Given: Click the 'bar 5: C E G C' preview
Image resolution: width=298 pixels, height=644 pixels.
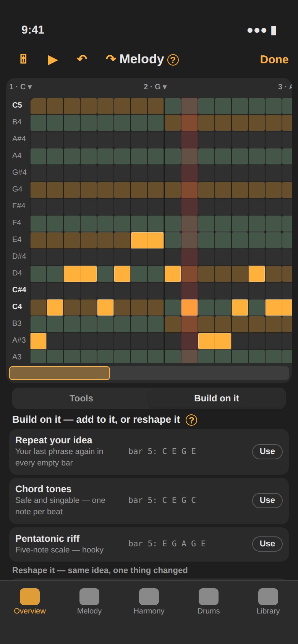Looking at the screenshot, I should pyautogui.click(x=162, y=500).
